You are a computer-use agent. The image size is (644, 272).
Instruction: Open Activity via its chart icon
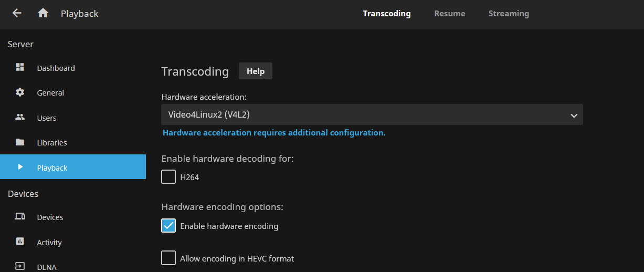click(x=20, y=242)
